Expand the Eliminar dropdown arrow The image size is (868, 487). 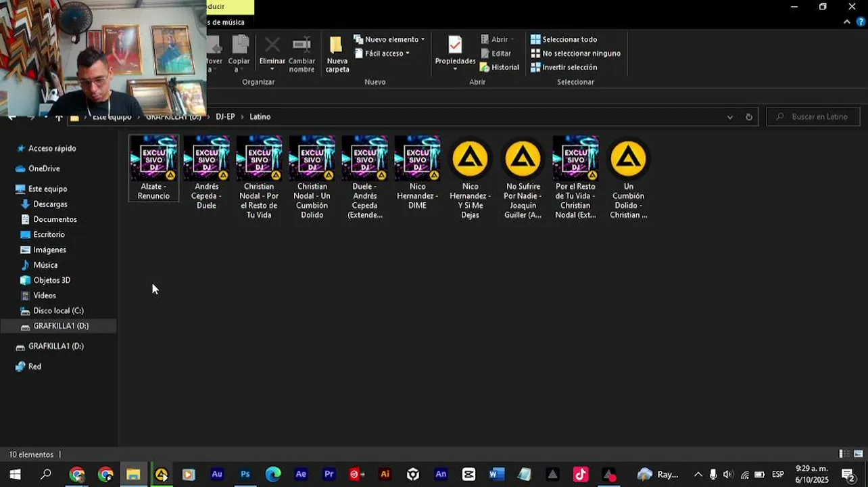click(x=272, y=69)
